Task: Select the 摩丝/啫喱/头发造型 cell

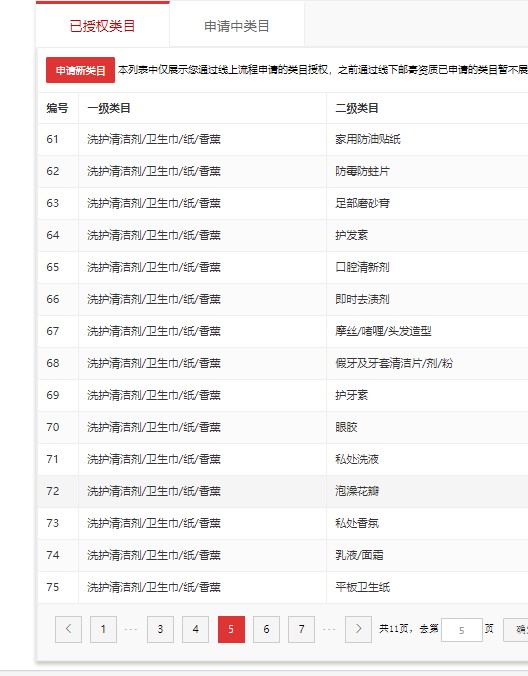Action: 383,331
